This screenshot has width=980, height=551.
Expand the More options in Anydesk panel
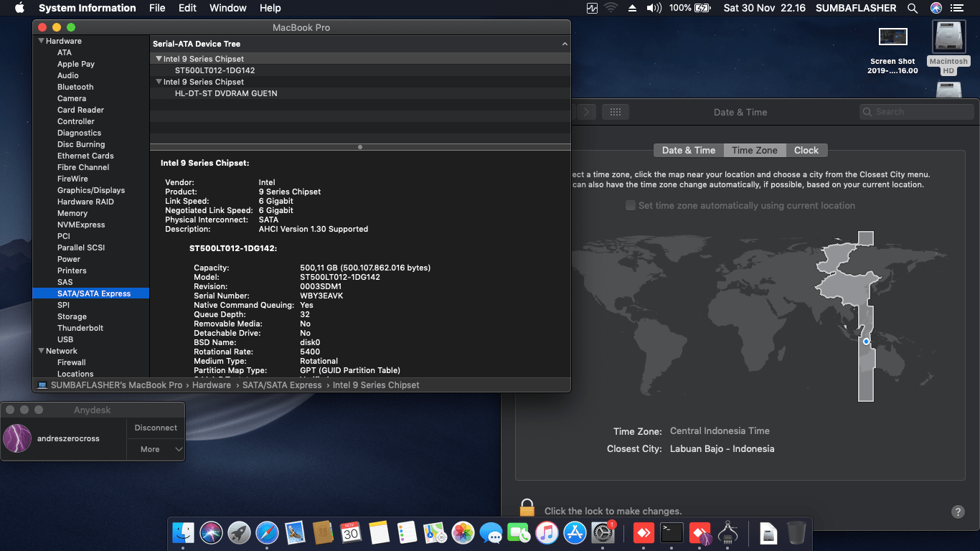click(156, 448)
